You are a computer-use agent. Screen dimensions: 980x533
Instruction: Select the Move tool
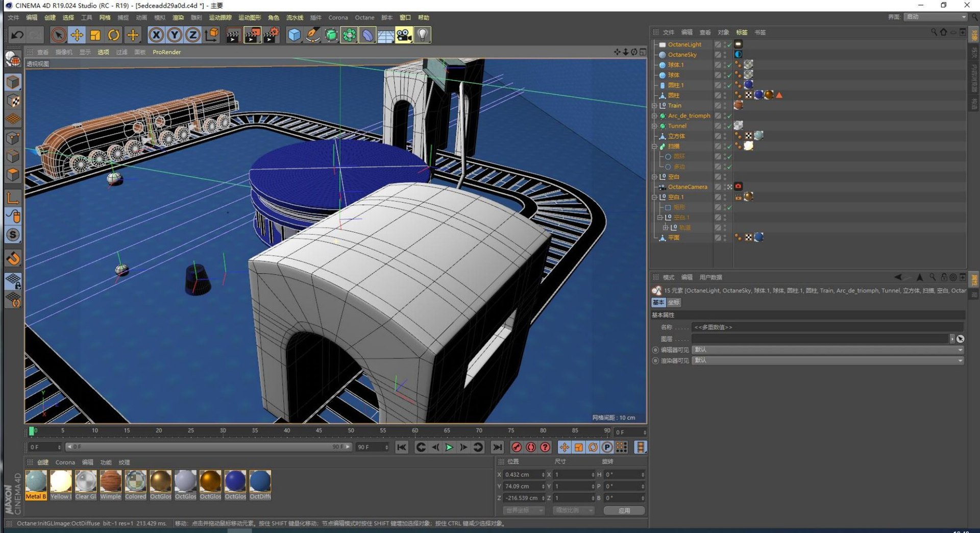point(77,35)
